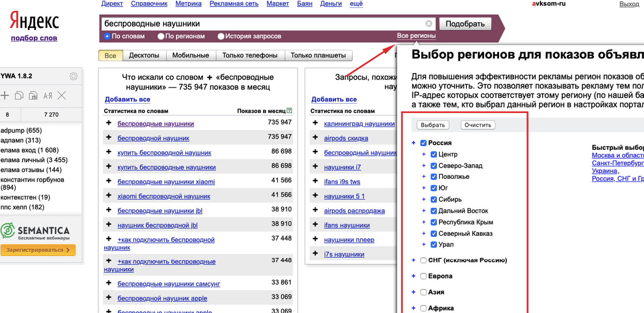644x313 pixels.
Task: Clear the search field with the X icon
Action: coord(429,24)
